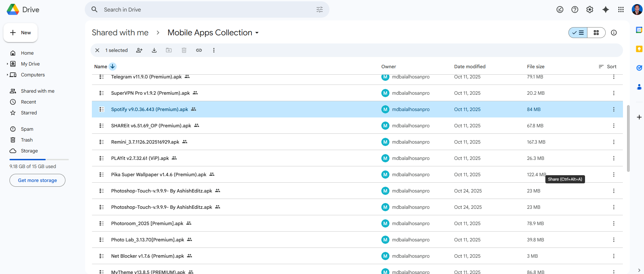Open the Help question mark icon
The width and height of the screenshot is (644, 274).
coord(575,10)
